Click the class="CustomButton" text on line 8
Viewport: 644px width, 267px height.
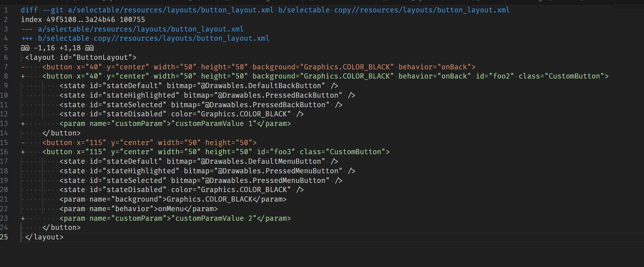pos(561,76)
